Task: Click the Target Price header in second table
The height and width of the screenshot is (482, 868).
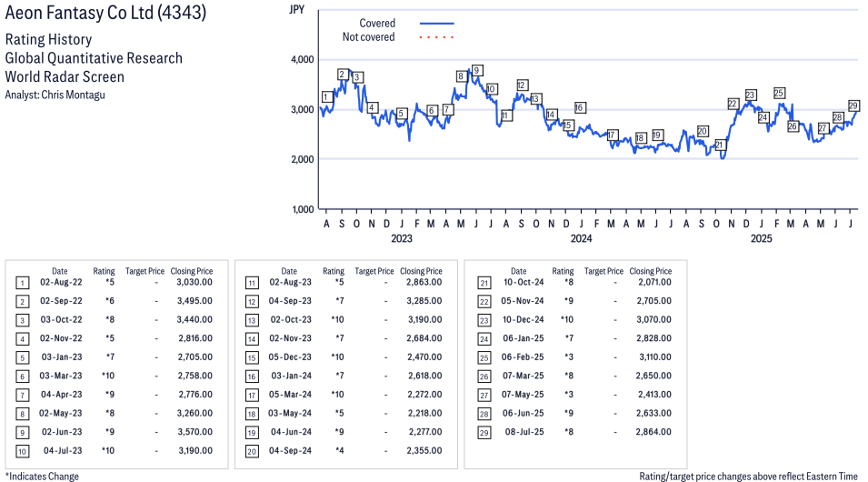Action: point(374,271)
